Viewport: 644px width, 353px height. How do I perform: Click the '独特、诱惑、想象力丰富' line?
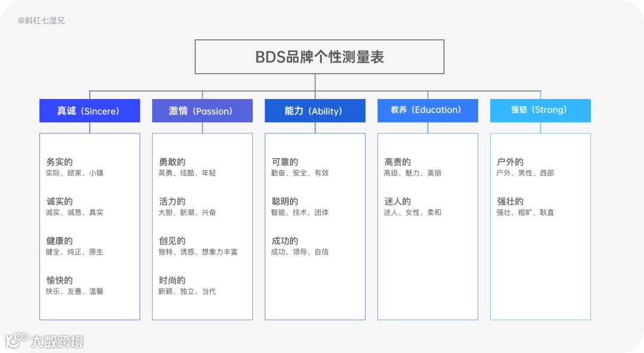click(x=198, y=252)
